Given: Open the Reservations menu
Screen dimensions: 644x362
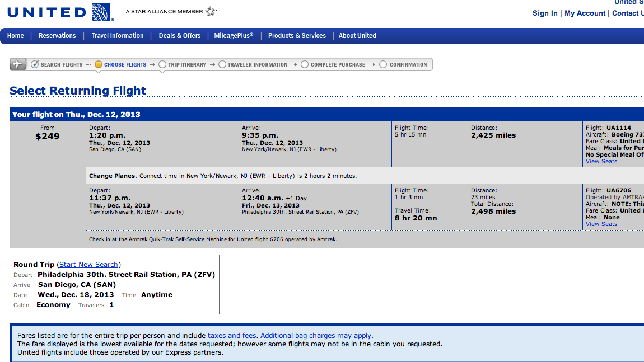Looking at the screenshot, I should tap(57, 36).
